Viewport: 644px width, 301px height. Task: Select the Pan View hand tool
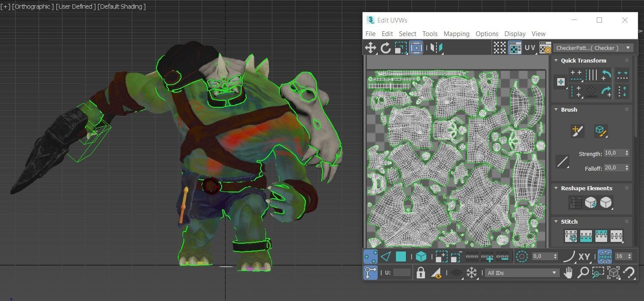[x=568, y=273]
